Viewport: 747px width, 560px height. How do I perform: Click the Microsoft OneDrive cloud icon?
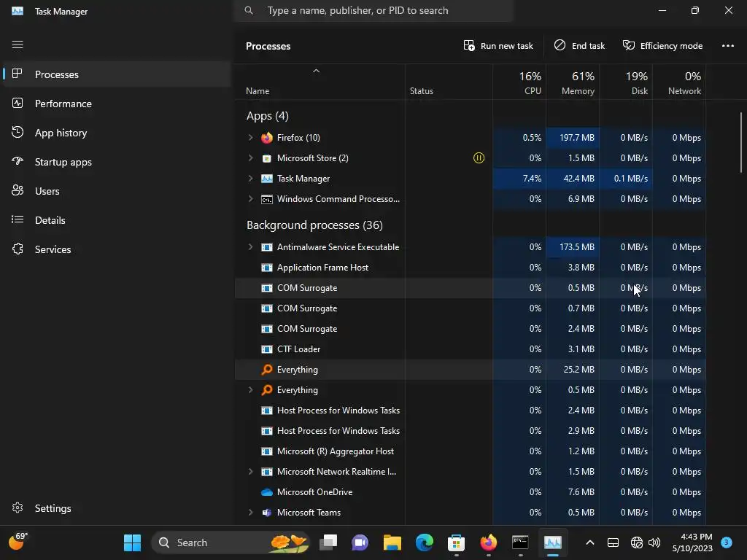267,492
